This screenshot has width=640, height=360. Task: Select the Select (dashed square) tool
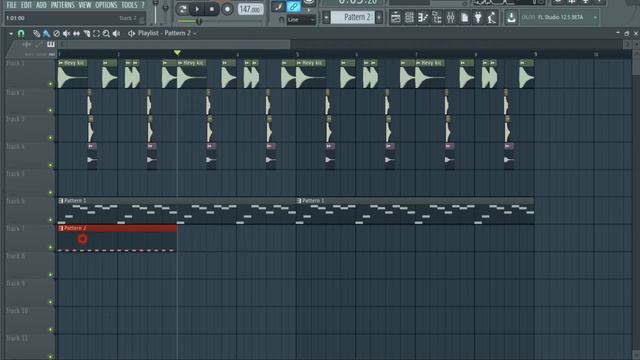click(96, 33)
